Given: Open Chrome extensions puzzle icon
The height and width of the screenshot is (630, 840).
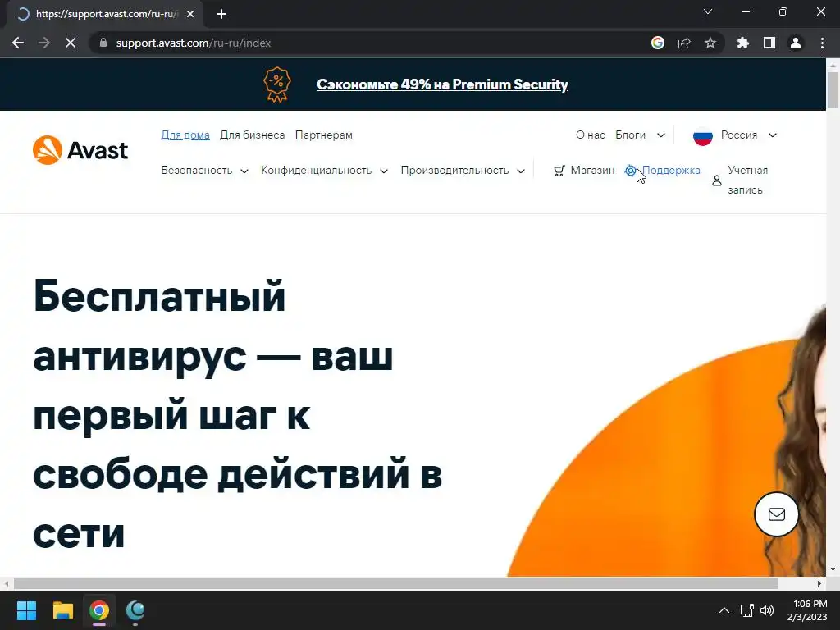Looking at the screenshot, I should coord(743,43).
